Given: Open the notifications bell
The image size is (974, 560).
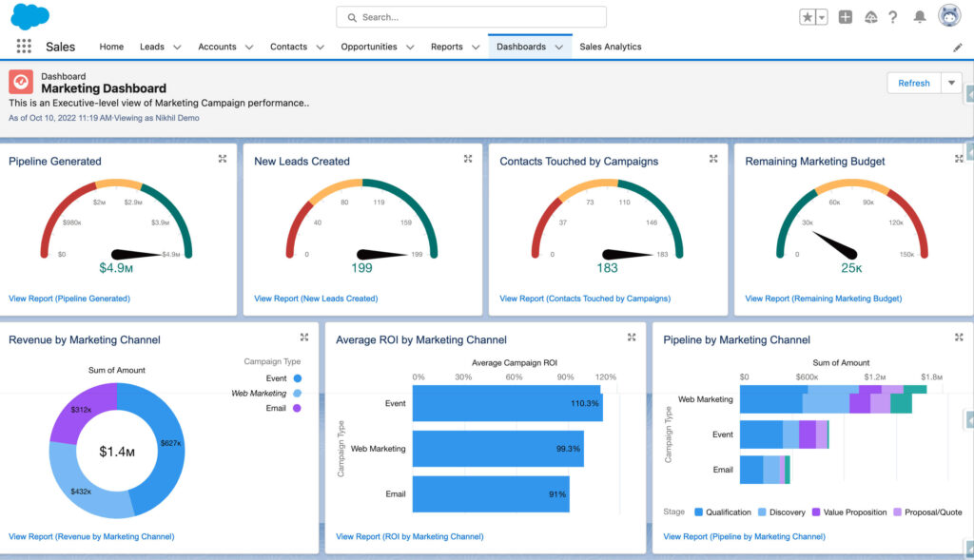Looking at the screenshot, I should tap(920, 17).
